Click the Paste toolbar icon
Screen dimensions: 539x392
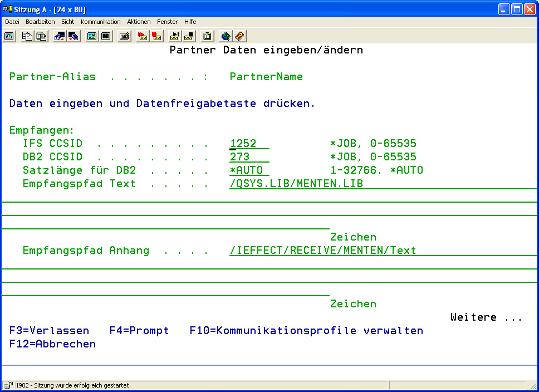(x=41, y=36)
